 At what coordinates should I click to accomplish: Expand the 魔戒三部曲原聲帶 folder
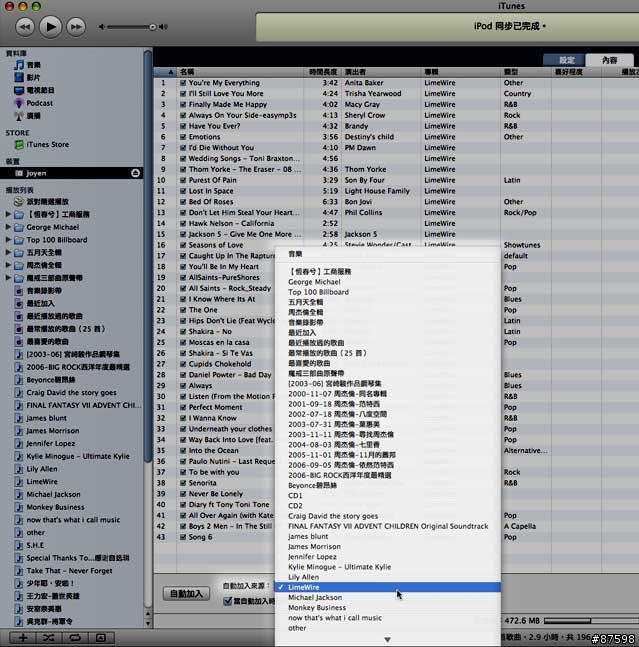[x=7, y=278]
